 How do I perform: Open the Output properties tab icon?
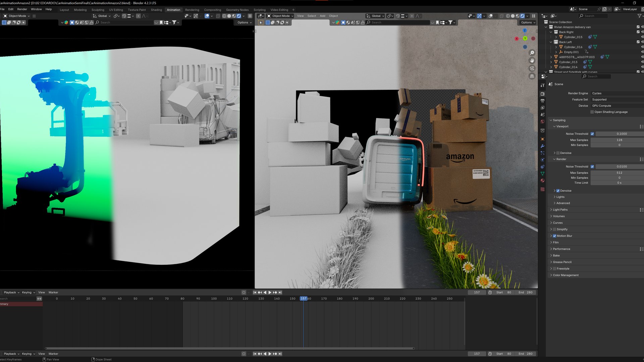(542, 101)
